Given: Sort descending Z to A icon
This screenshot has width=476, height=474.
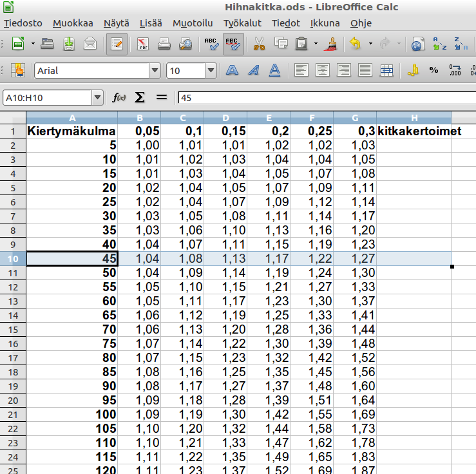Looking at the screenshot, I should click(461, 44).
